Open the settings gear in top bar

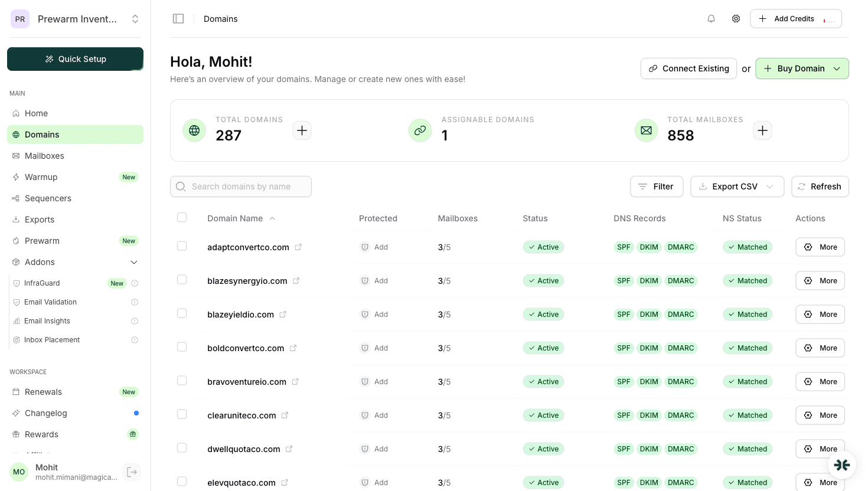point(736,18)
